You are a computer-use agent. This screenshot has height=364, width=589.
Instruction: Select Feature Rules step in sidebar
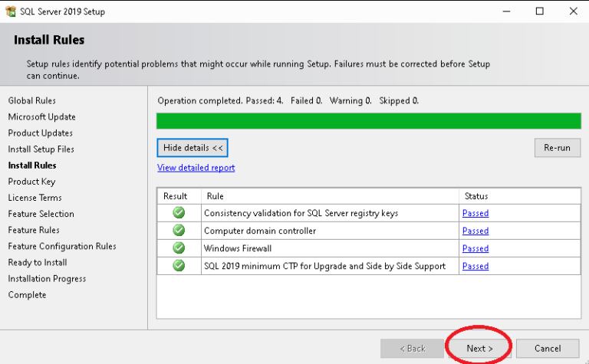34,230
